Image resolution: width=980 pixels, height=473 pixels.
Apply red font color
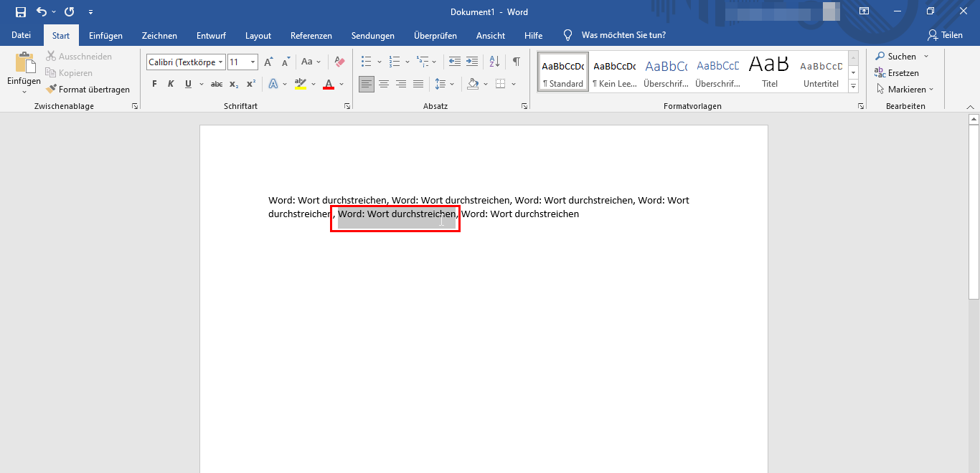click(329, 85)
